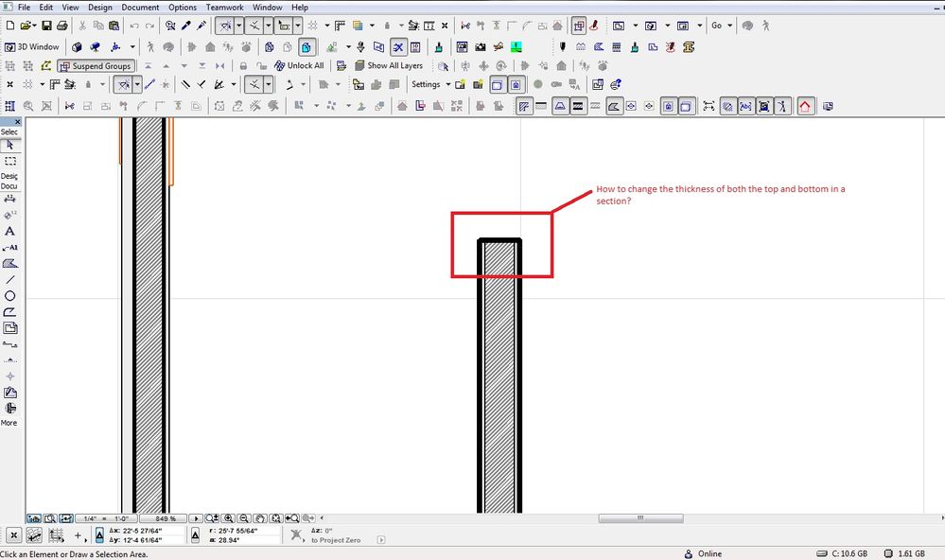The height and width of the screenshot is (560, 945).
Task: Open the Settings dropdown
Action: tap(430, 84)
